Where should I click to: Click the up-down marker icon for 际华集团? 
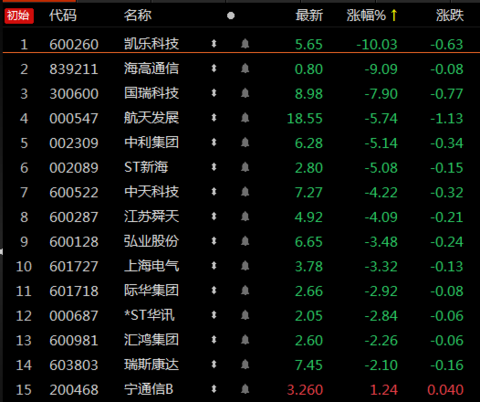tap(214, 291)
